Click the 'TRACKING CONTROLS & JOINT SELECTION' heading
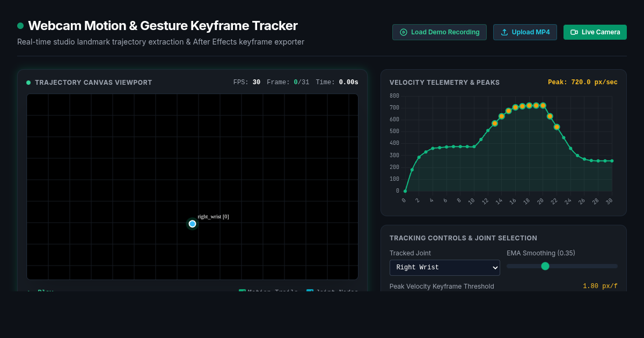The image size is (644, 338). click(x=463, y=238)
